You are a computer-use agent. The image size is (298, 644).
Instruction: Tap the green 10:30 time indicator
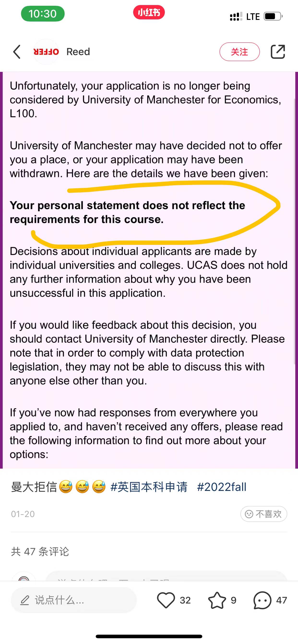42,14
